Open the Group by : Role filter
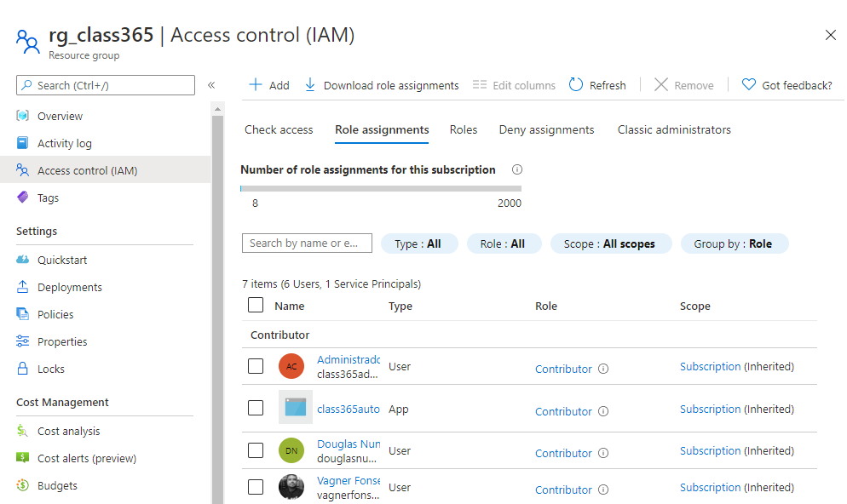Viewport: 847px width, 504px height. [735, 243]
